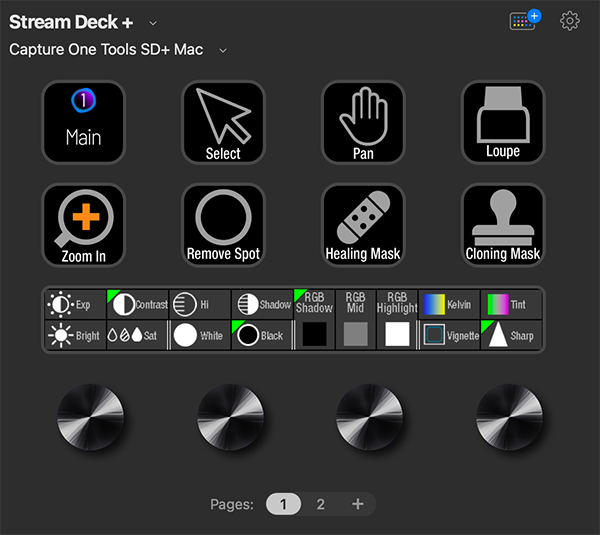Open the Stream Deck store icon

525,20
